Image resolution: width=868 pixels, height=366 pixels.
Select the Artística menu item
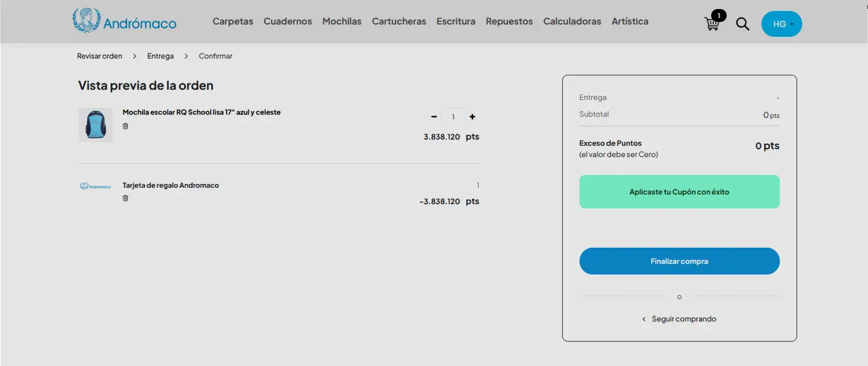[x=629, y=21]
